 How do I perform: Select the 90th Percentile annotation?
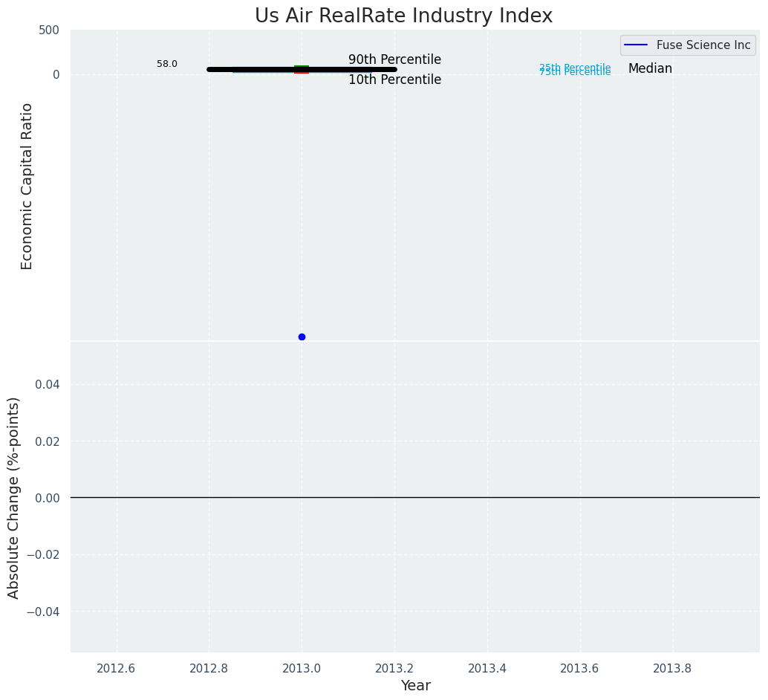(394, 59)
